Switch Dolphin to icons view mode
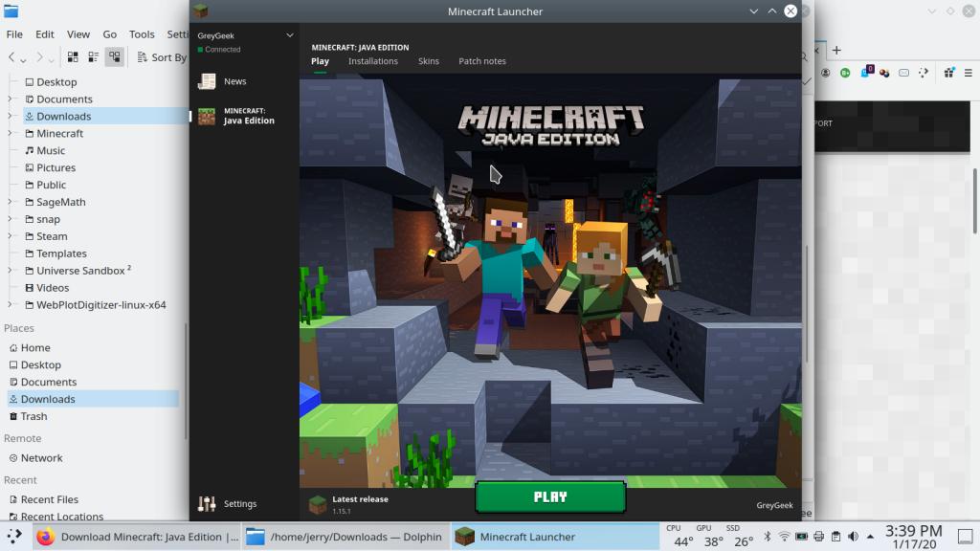The width and height of the screenshot is (980, 551). pos(73,57)
